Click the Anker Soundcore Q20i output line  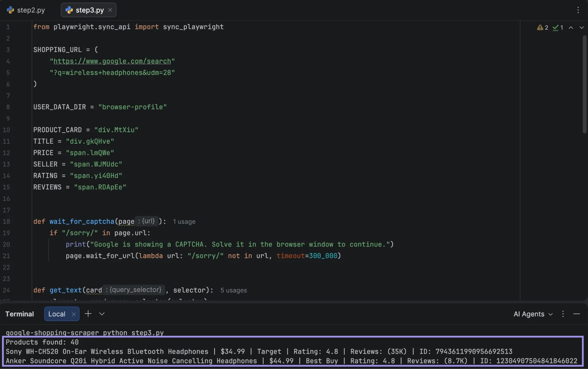291,361
